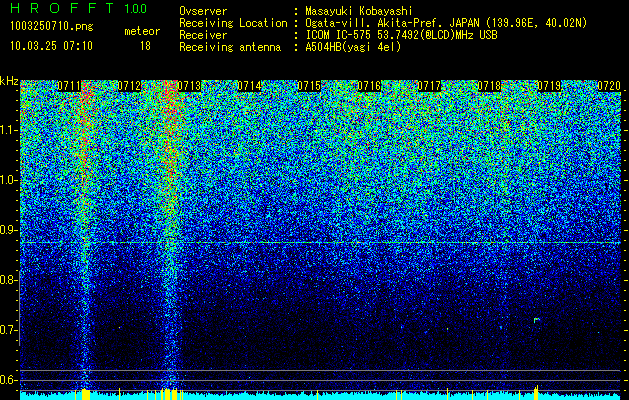Image resolution: width=629 pixels, height=400 pixels.
Task: Click the 0718 time marker
Action: 489,86
